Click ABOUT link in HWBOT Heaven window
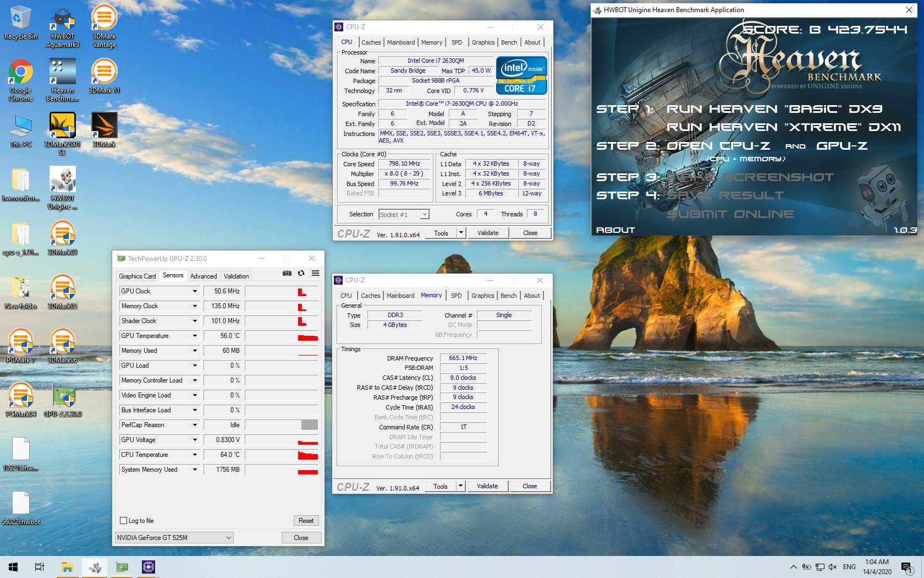Screen dimensions: 924x578 615,230
